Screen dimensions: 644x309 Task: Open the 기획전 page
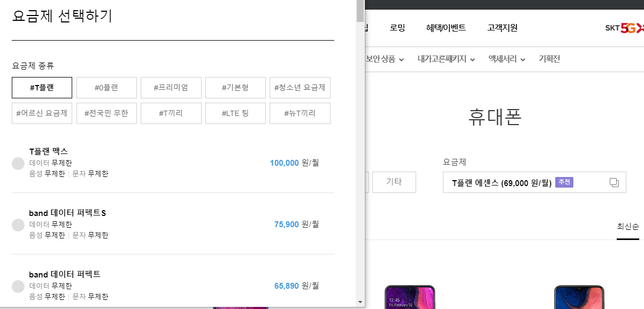pos(549,59)
